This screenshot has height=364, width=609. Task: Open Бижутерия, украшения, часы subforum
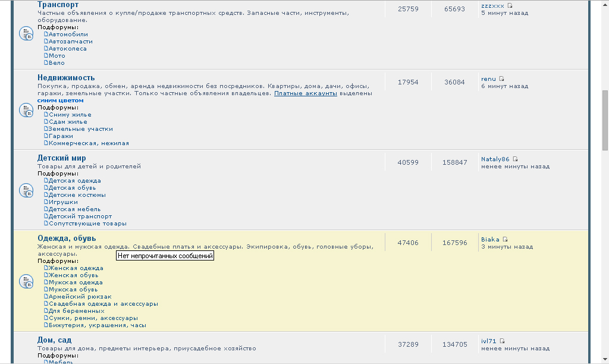click(98, 325)
